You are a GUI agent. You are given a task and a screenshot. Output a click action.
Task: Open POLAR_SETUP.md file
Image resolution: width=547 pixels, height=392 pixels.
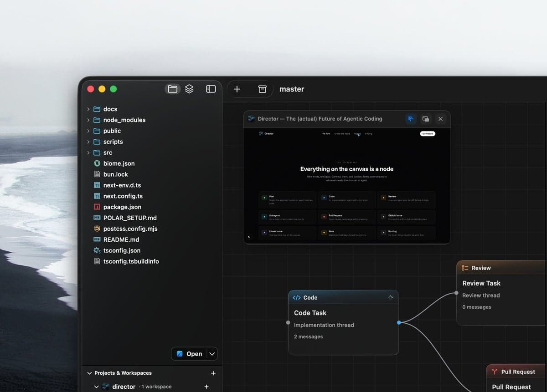pyautogui.click(x=130, y=218)
